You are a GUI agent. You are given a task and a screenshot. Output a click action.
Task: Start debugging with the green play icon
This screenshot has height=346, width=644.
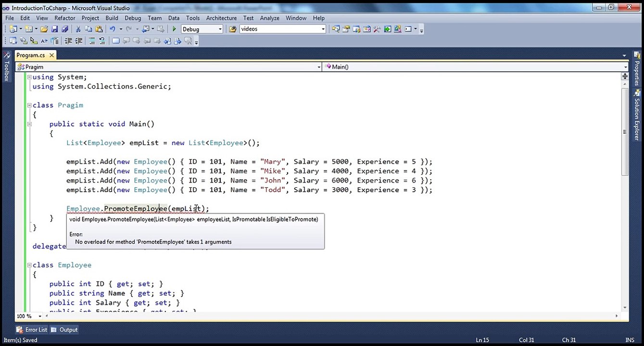coord(174,29)
